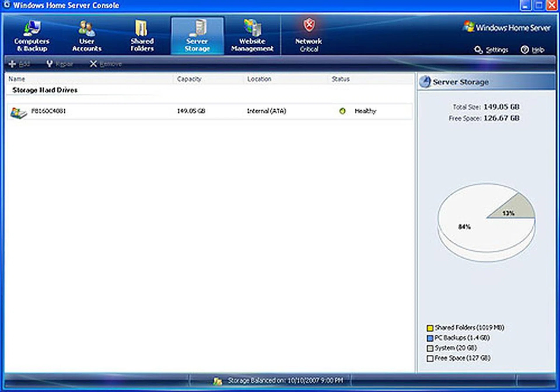
Task: Click the Help question mark icon
Action: (x=524, y=50)
